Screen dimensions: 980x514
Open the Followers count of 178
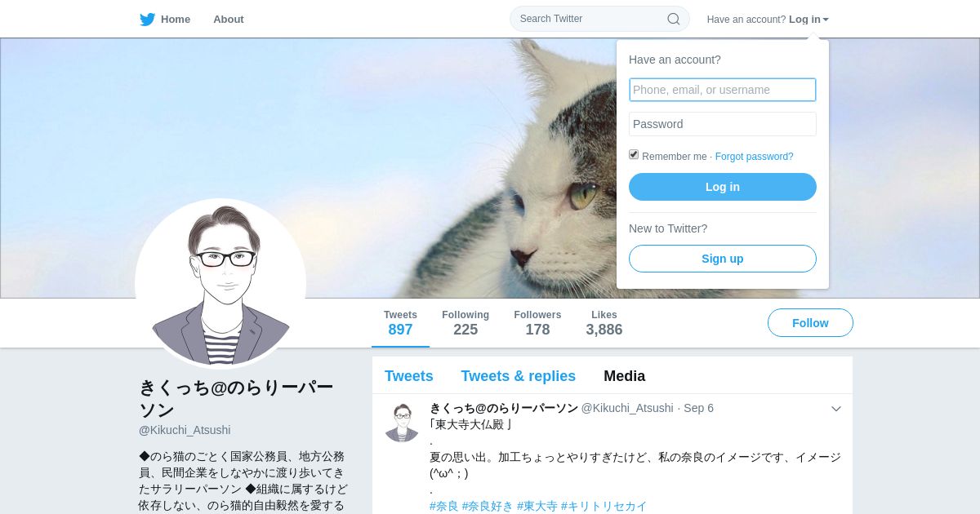pos(537,323)
